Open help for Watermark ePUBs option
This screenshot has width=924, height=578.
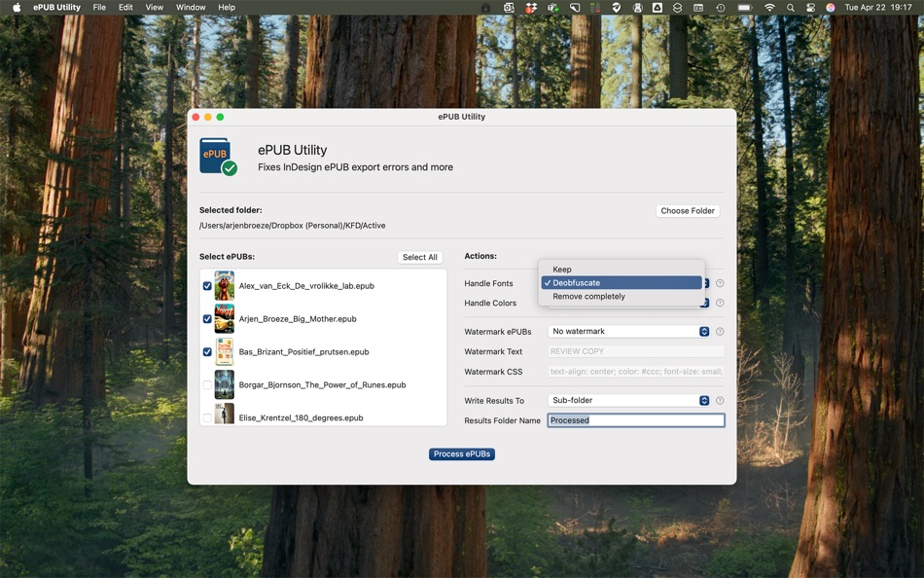pyautogui.click(x=720, y=332)
